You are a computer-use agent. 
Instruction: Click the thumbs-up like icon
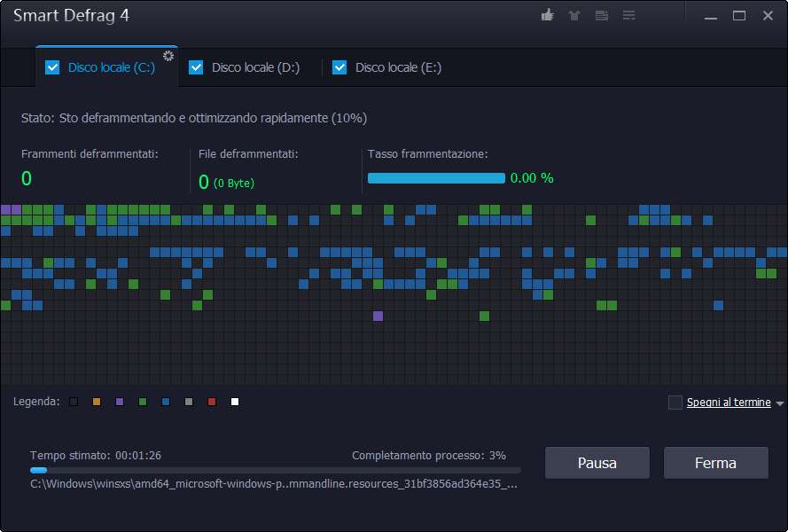tap(547, 16)
